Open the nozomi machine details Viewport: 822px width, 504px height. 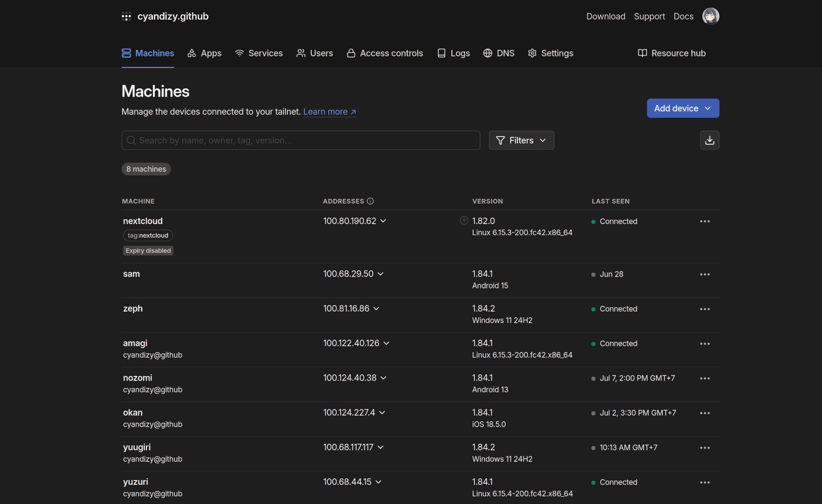coord(137,378)
